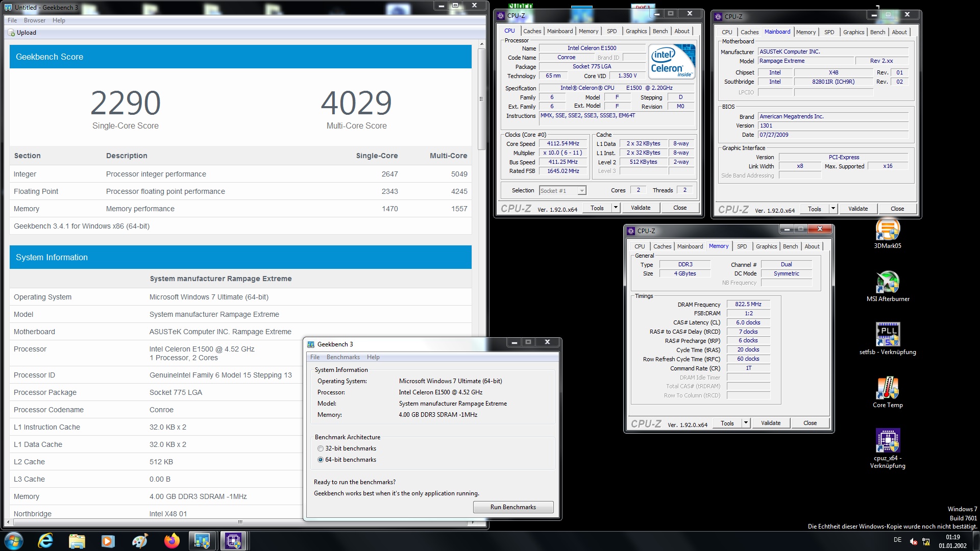The image size is (980, 551).
Task: Click the Intel Celeron logo in CPU-Z
Action: point(672,62)
